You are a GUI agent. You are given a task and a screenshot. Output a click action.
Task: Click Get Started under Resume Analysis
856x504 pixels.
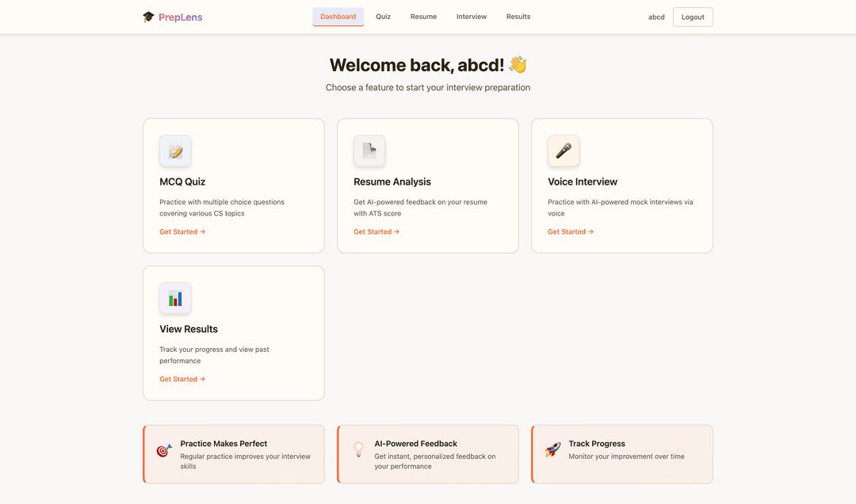pyautogui.click(x=376, y=232)
